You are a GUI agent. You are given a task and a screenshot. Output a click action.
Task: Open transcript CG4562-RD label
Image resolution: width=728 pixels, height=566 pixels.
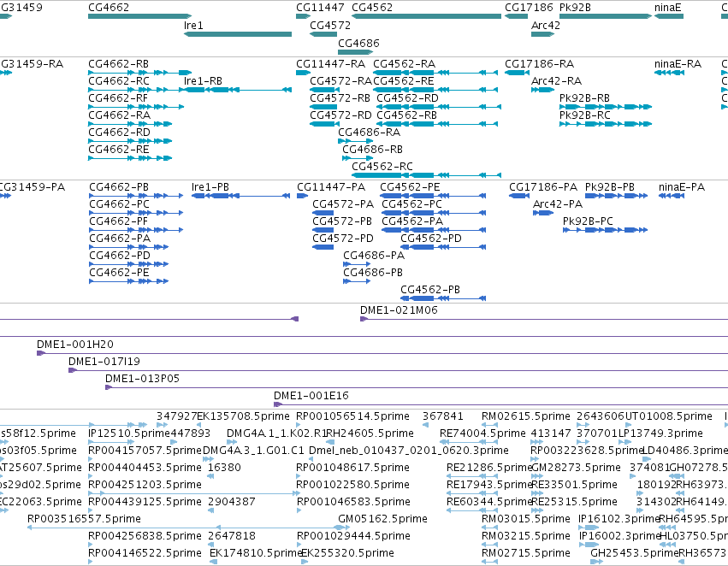point(407,97)
